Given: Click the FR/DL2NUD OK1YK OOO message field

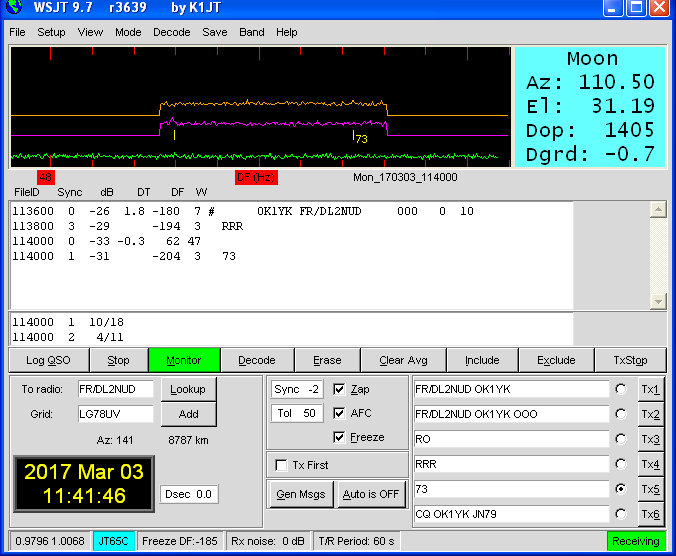Looking at the screenshot, I should point(511,414).
